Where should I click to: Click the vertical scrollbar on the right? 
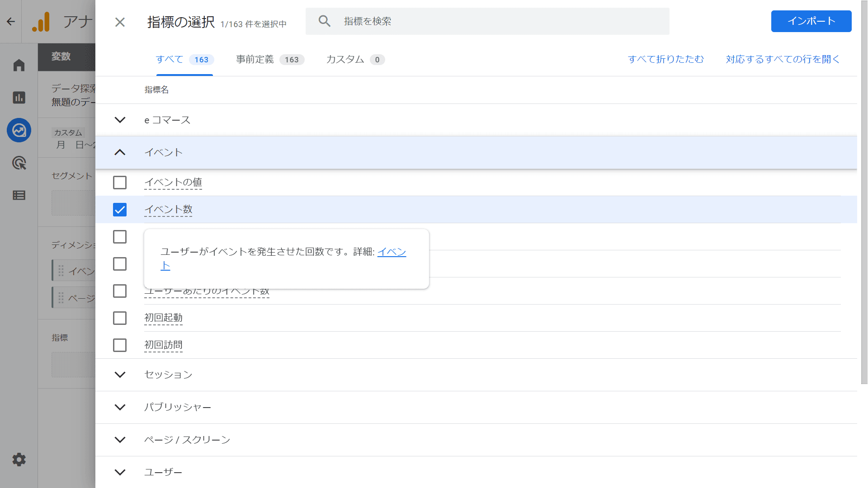tap(864, 192)
